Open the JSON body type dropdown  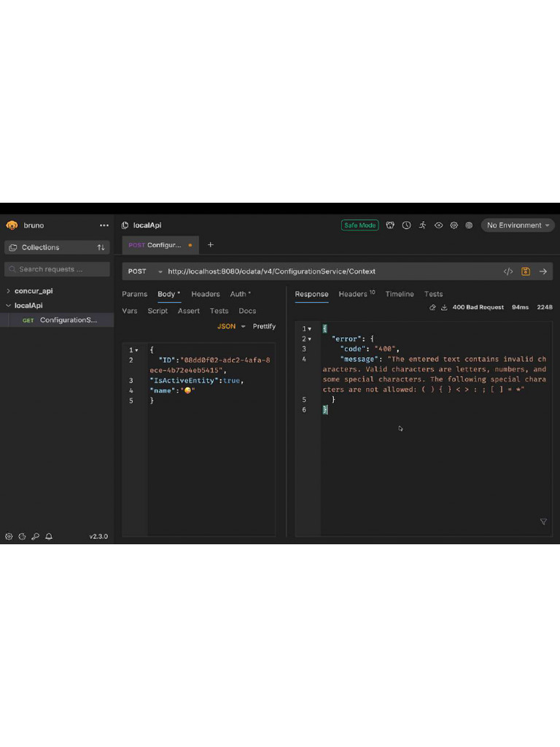(231, 326)
